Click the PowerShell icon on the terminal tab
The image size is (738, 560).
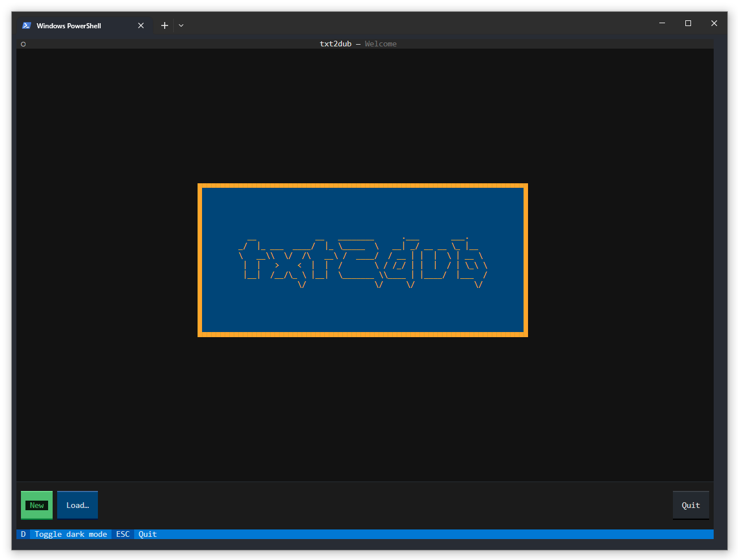click(x=26, y=25)
